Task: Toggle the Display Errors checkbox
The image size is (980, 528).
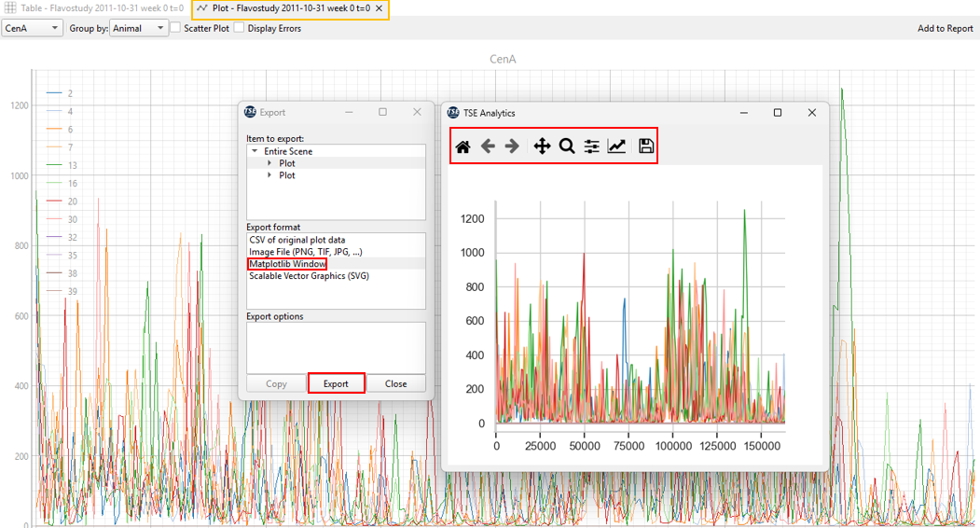Action: (240, 28)
